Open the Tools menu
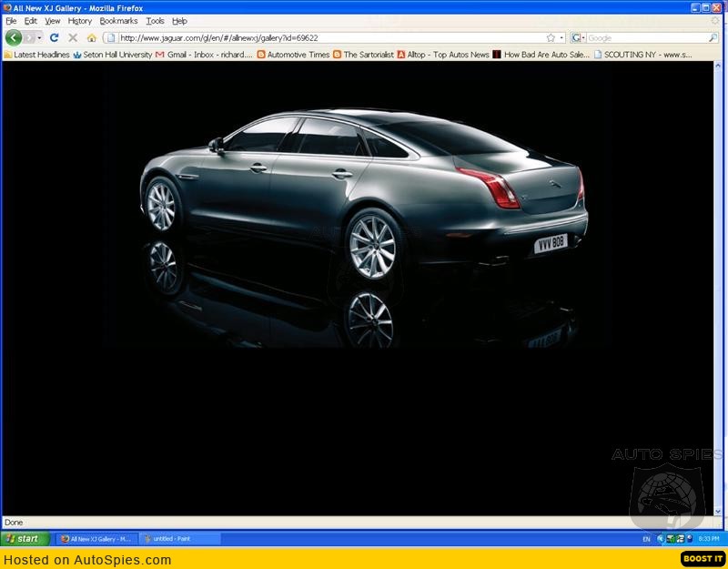 [x=156, y=21]
